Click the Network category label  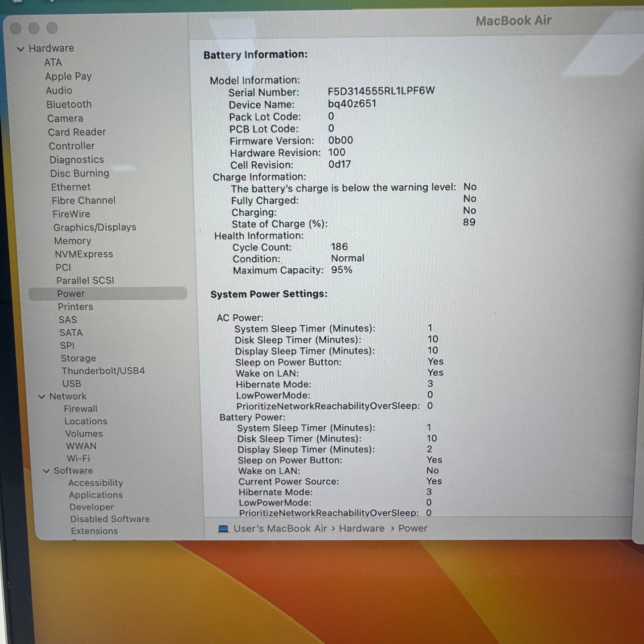pos(68,396)
